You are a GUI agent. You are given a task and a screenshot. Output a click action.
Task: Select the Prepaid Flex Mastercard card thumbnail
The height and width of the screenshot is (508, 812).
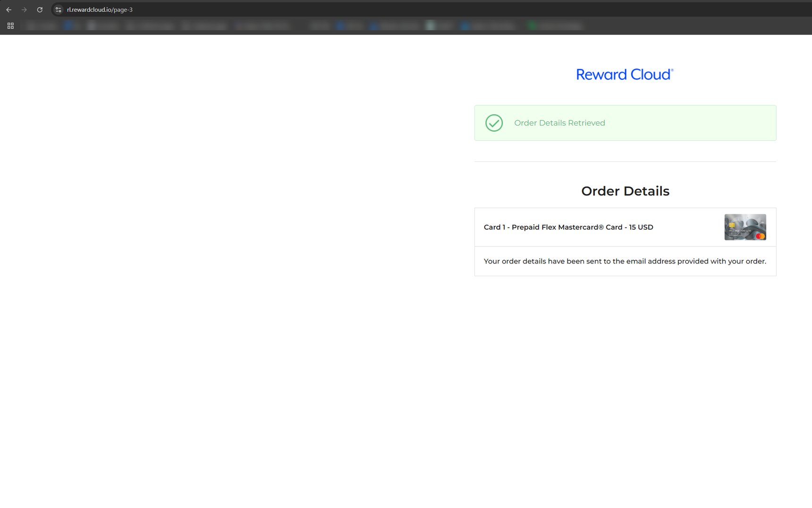point(745,227)
